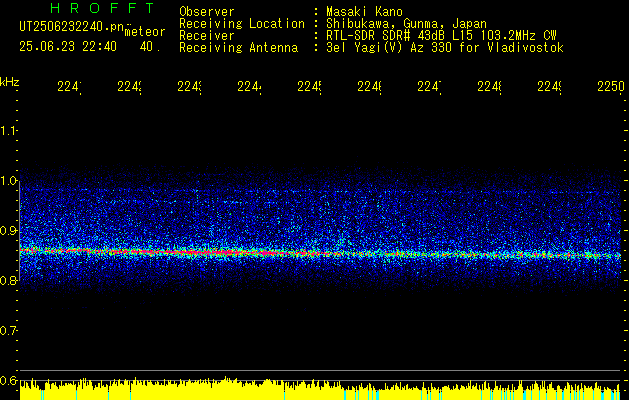
Task: Select the filename UT2506232240.pn text
Action: [71, 27]
